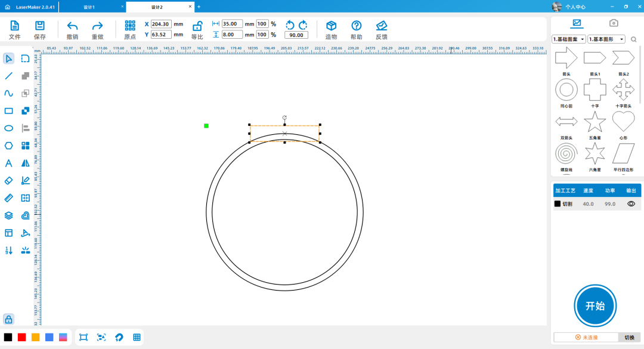Expand the 1.基础图案 library dropdown

[569, 39]
